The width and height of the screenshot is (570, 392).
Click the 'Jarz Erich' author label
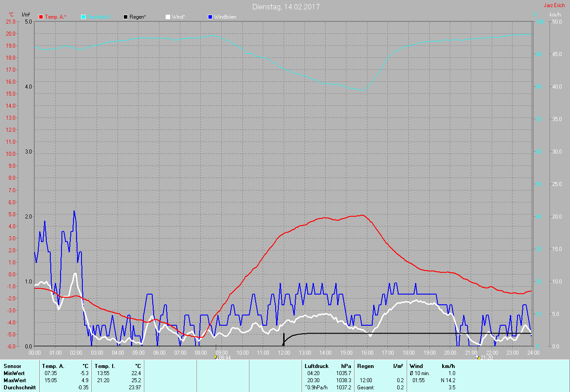554,5
